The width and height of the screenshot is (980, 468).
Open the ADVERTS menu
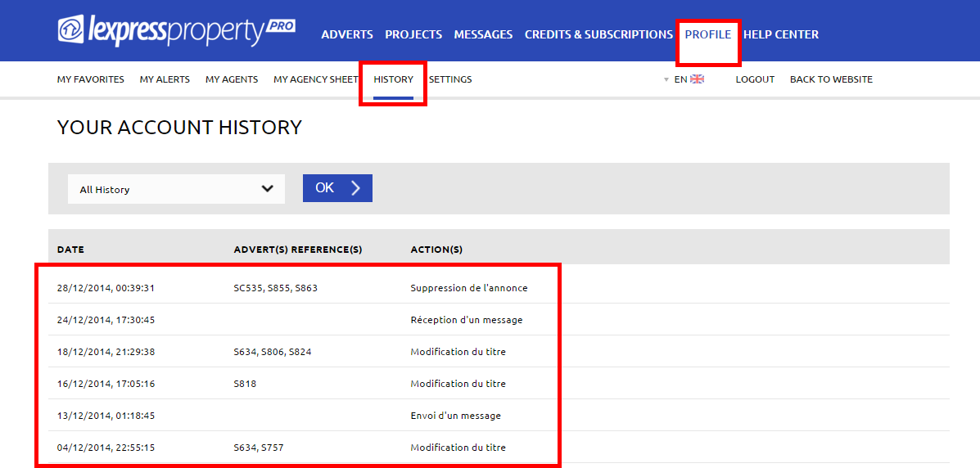point(347,34)
